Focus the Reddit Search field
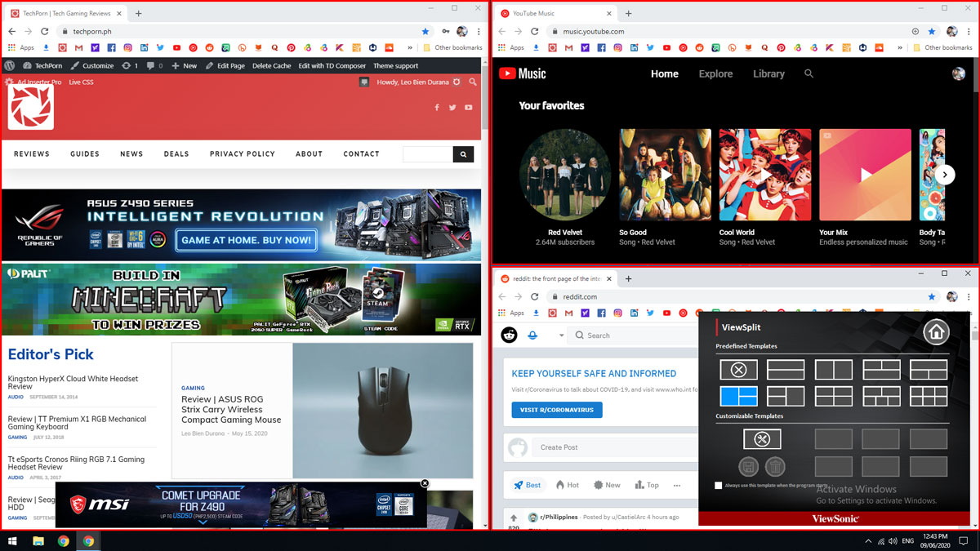 633,335
